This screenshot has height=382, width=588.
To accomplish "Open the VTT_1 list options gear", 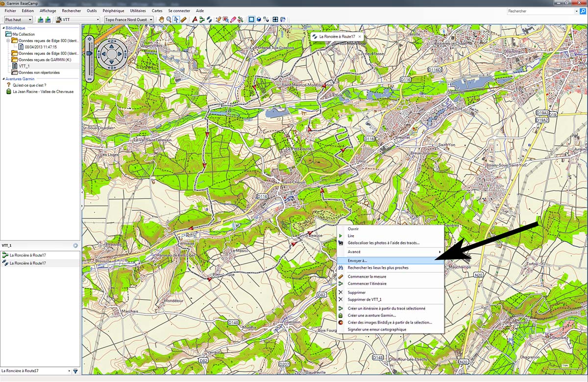I will pyautogui.click(x=75, y=245).
